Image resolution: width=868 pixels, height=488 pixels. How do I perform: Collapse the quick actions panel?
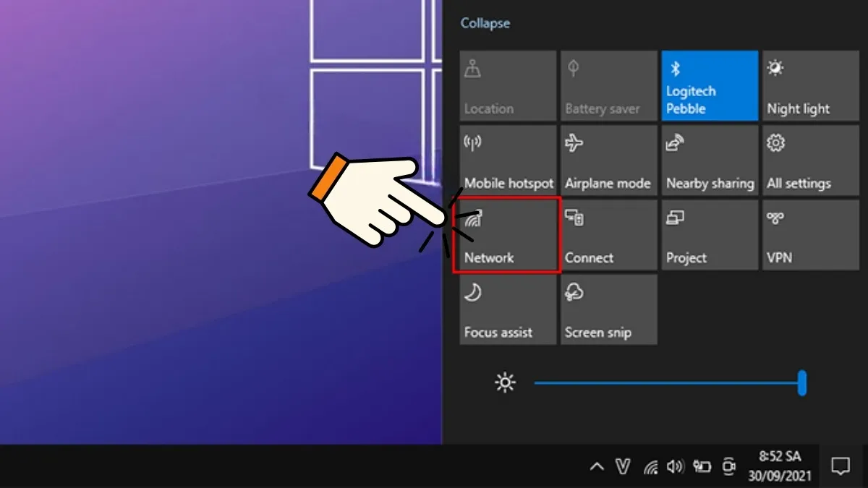pos(485,23)
